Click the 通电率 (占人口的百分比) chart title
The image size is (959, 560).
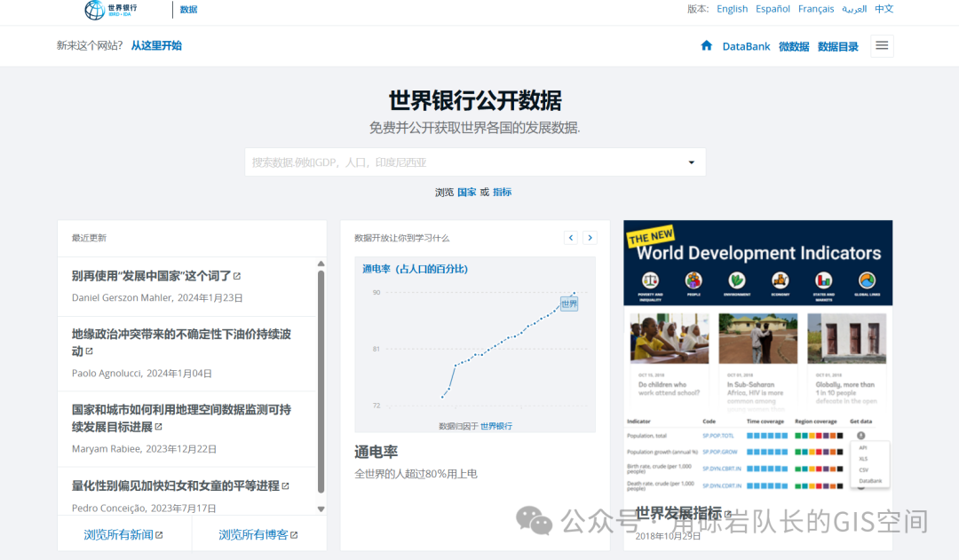point(415,269)
